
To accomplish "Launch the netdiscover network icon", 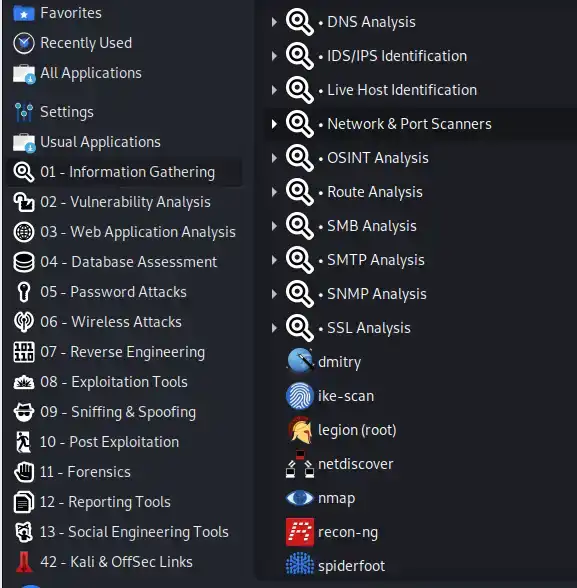I will (x=300, y=464).
